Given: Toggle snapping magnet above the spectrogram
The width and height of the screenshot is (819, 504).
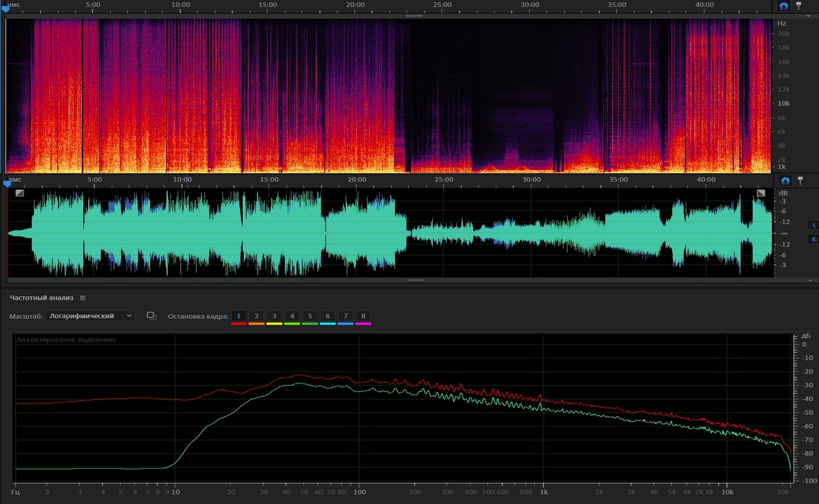Looking at the screenshot, I should [x=784, y=6].
